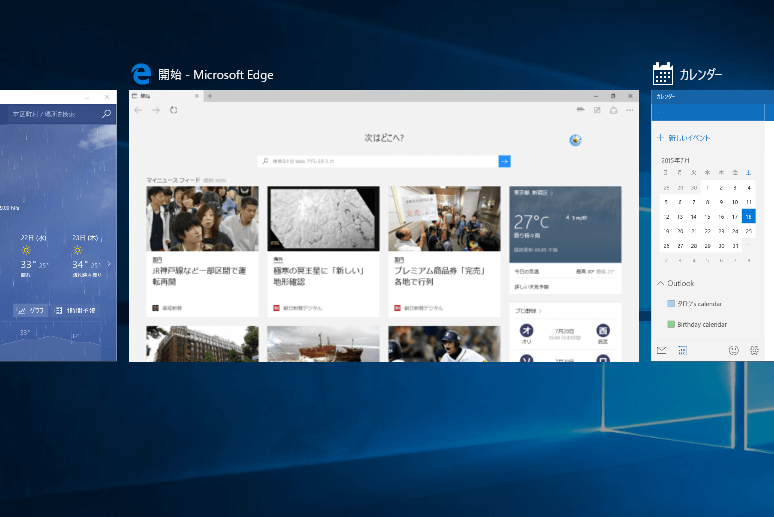Open the 極寒の冥王星 news article headline

pos(319,276)
